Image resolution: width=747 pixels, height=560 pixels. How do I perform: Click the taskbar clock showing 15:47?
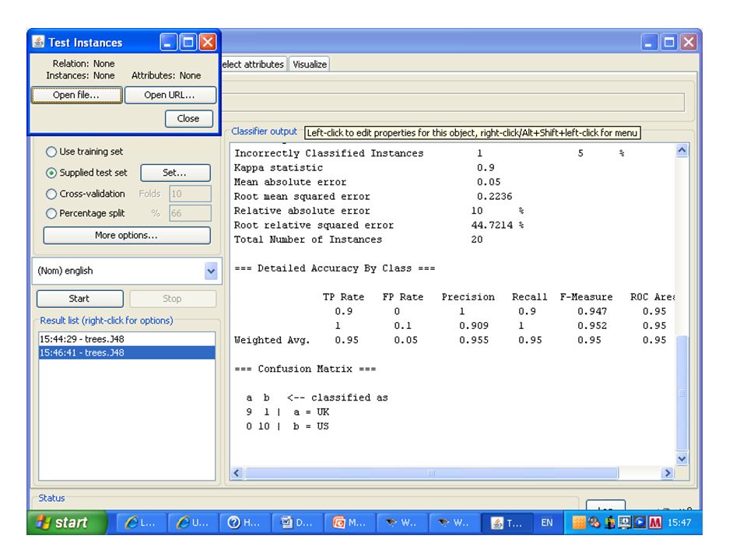click(679, 523)
